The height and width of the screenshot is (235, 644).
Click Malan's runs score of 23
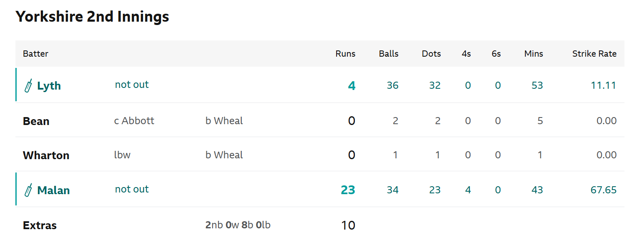coord(348,190)
